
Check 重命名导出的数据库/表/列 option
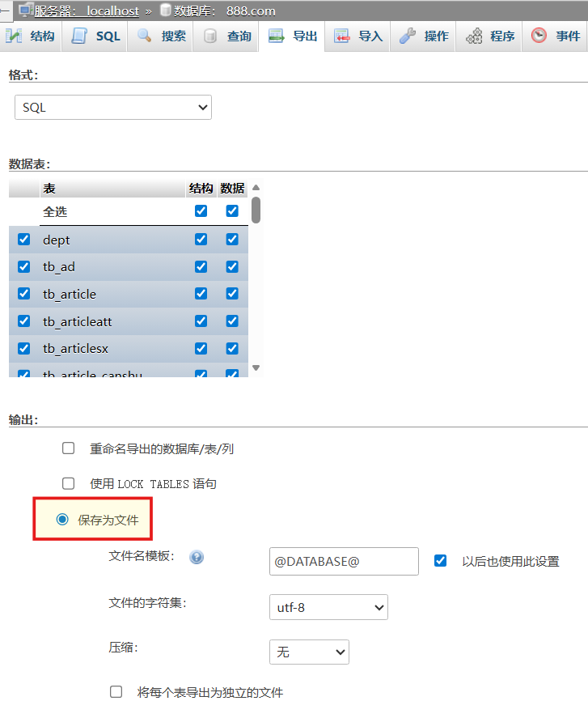coord(69,448)
